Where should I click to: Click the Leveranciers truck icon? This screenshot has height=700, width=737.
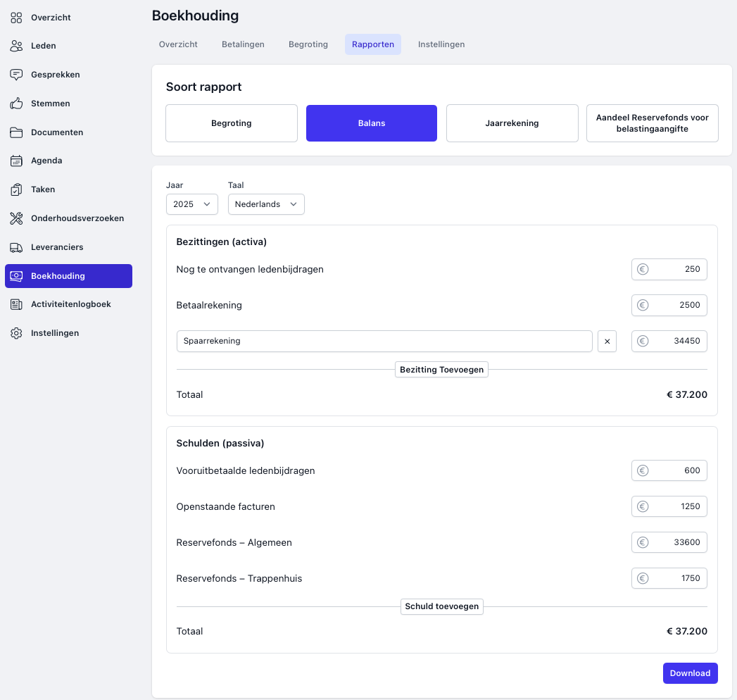point(16,247)
